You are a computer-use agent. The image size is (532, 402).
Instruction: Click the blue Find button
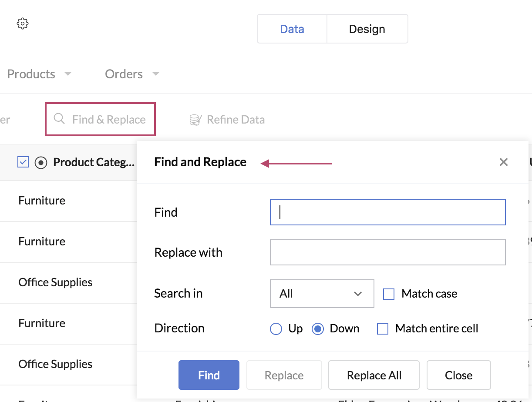tap(209, 375)
